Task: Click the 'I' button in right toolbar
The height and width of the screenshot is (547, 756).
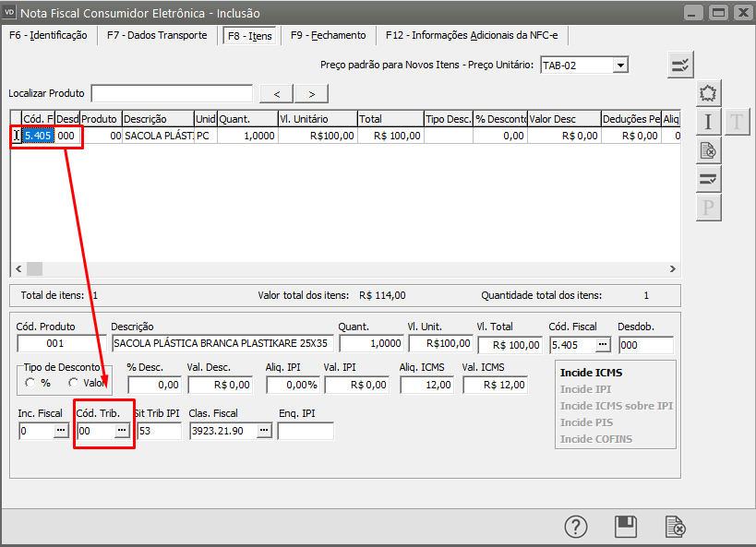Action: 708,122
